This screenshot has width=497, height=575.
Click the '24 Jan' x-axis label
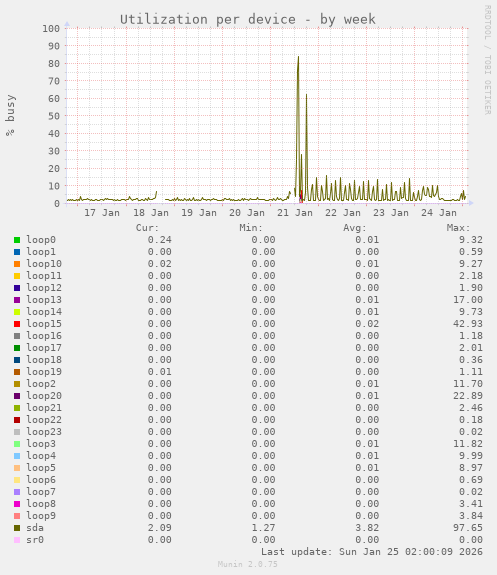[439, 213]
